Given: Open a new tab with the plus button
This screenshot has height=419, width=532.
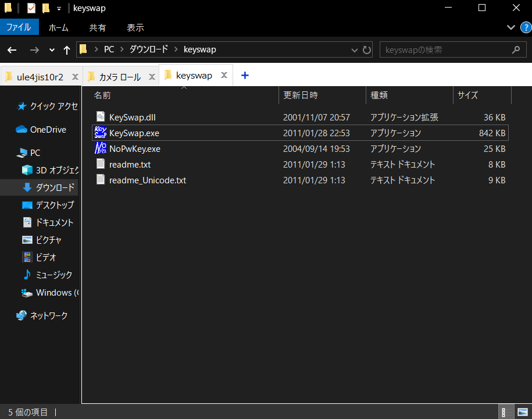Looking at the screenshot, I should [x=245, y=75].
